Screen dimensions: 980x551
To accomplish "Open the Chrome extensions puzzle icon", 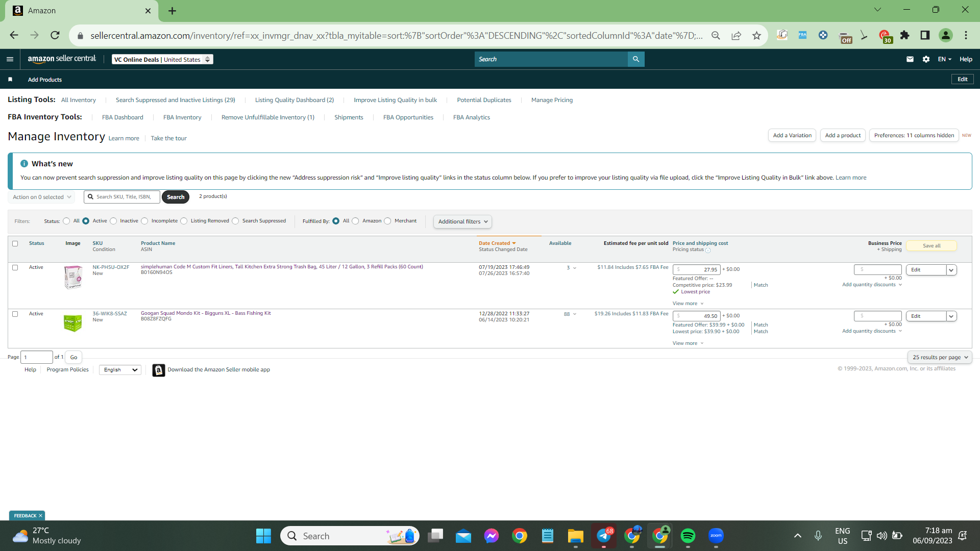I will click(x=905, y=35).
